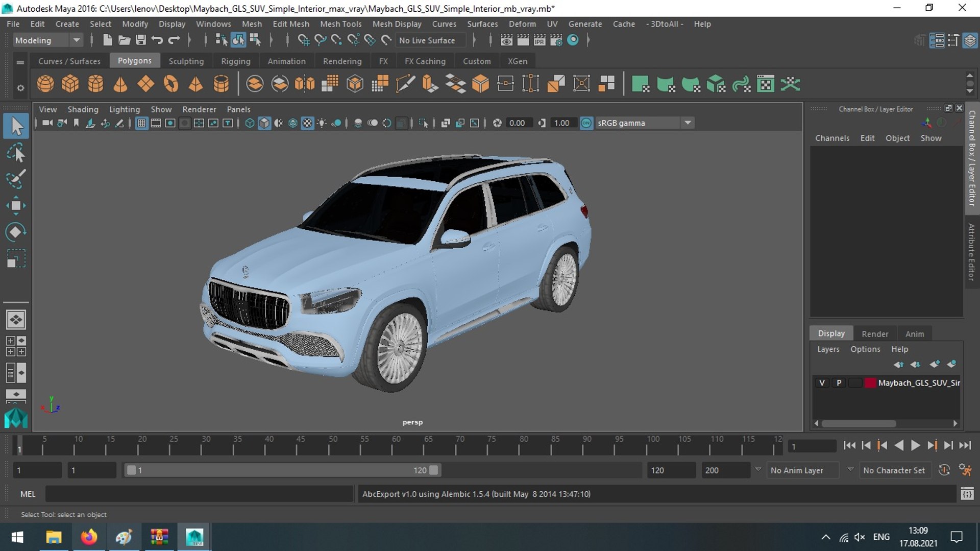Open the shelf options menu icon
The width and height of the screenshot is (980, 551).
[x=20, y=88]
